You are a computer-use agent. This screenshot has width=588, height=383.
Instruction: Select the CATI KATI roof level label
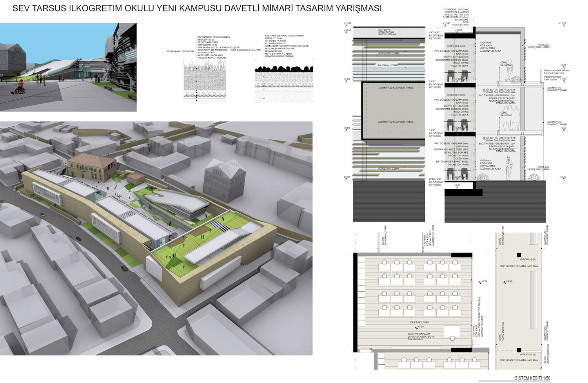point(435,33)
